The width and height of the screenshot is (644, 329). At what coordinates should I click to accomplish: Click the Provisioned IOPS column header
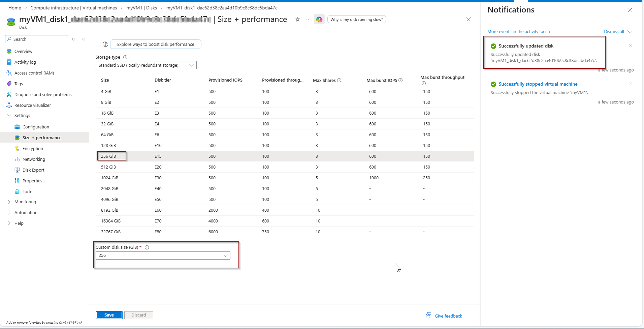(x=225, y=80)
